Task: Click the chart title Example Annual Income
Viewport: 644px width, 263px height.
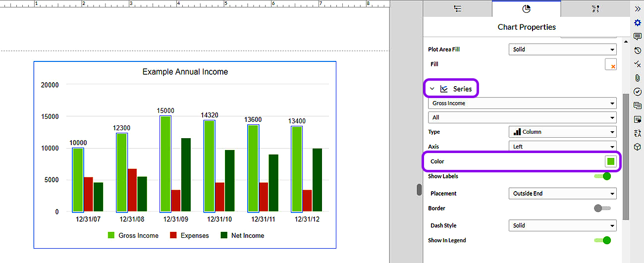Action: pos(185,72)
